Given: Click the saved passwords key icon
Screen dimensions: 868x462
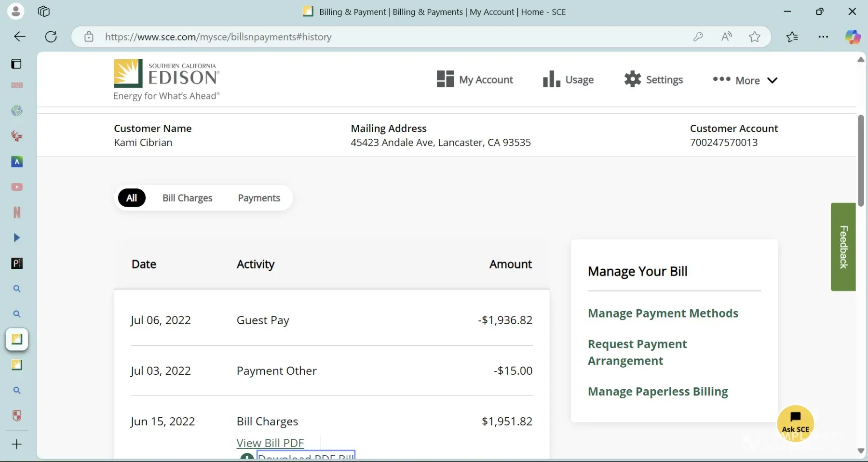Looking at the screenshot, I should pyautogui.click(x=698, y=37).
